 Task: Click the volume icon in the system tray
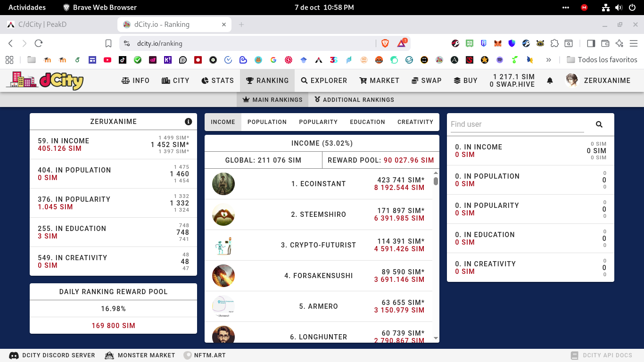tap(618, 7)
